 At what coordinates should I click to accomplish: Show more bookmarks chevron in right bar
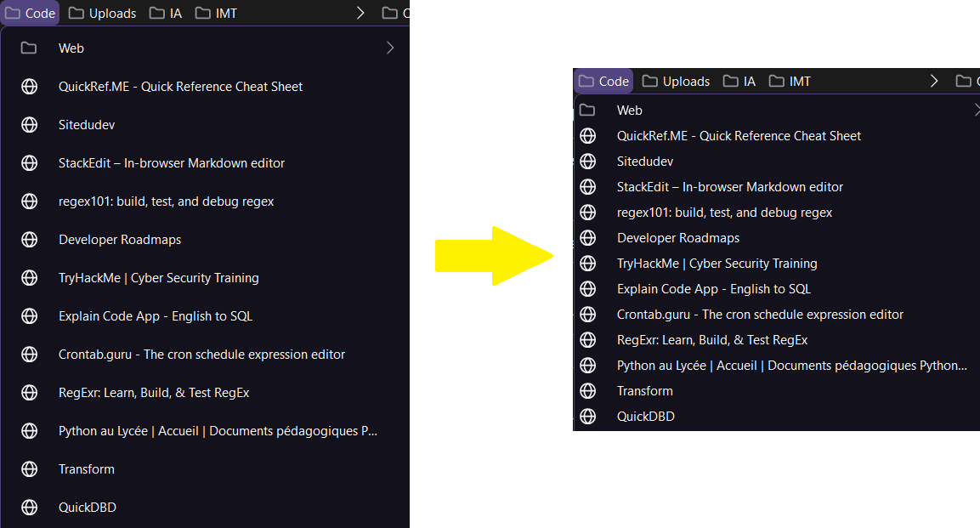[x=934, y=82]
